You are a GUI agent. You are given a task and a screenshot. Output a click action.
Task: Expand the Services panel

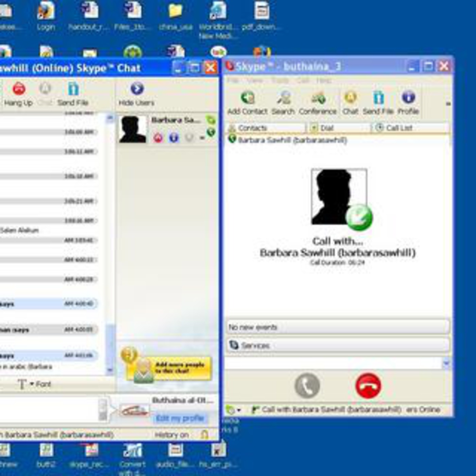(338, 345)
